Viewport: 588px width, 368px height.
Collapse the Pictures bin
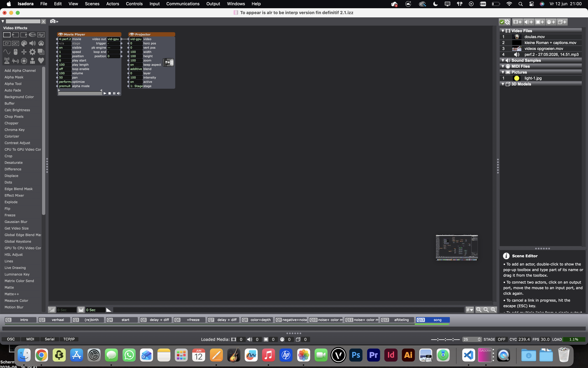tap(503, 72)
